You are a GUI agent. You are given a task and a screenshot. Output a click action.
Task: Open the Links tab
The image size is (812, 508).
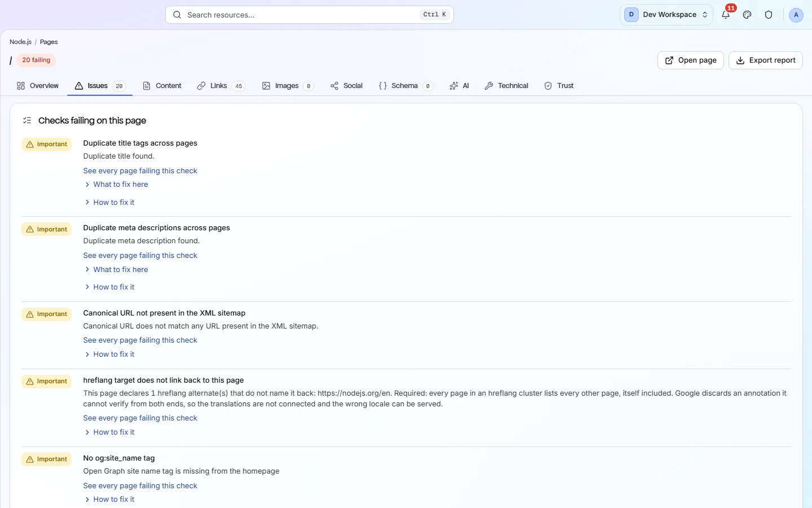[x=221, y=86]
